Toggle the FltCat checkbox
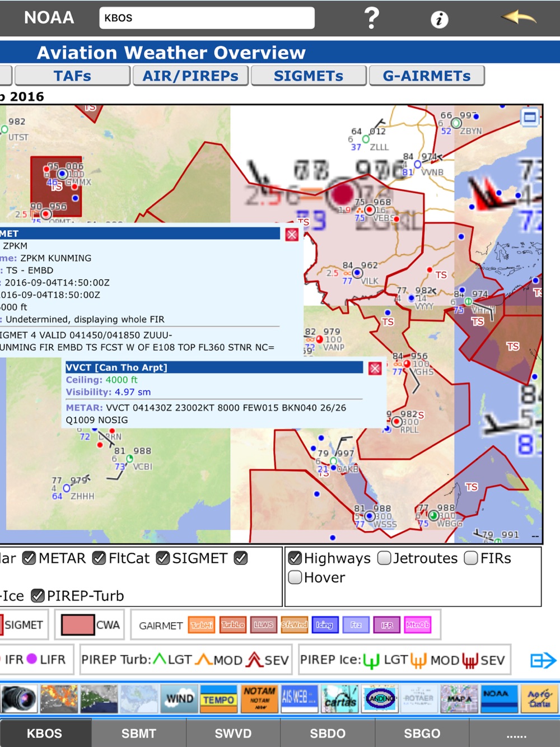This screenshot has height=747, width=560. pyautogui.click(x=99, y=558)
